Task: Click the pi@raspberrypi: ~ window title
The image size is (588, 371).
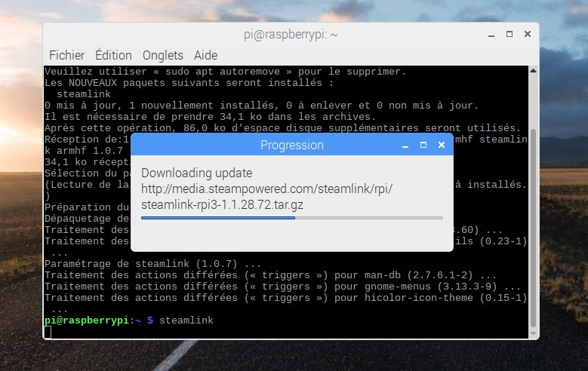Action: pos(291,35)
